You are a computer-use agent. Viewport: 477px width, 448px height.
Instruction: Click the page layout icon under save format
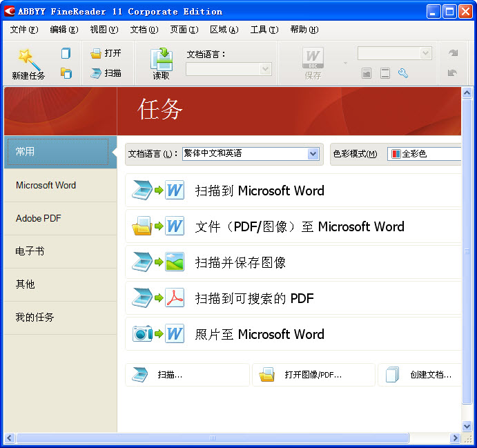coord(384,73)
